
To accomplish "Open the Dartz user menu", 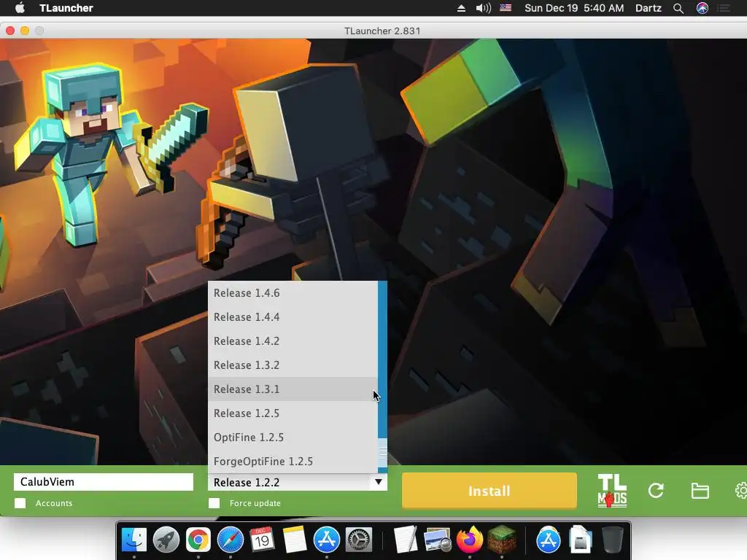I will click(649, 8).
